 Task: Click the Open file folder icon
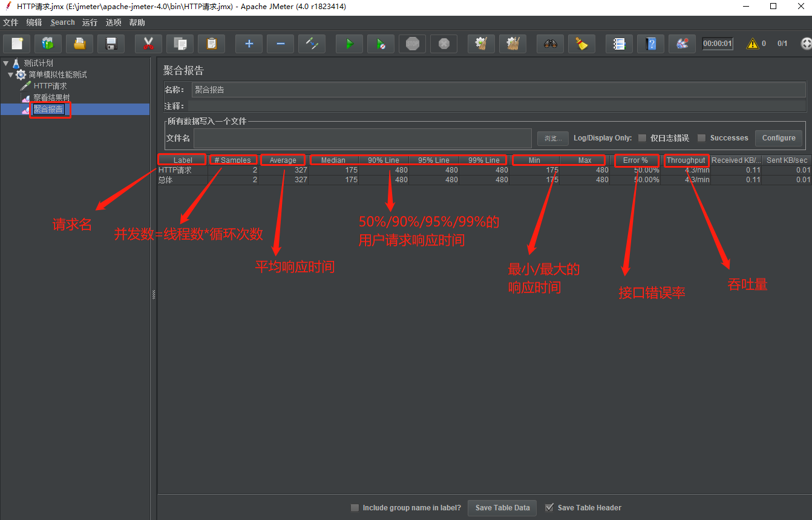pos(79,44)
